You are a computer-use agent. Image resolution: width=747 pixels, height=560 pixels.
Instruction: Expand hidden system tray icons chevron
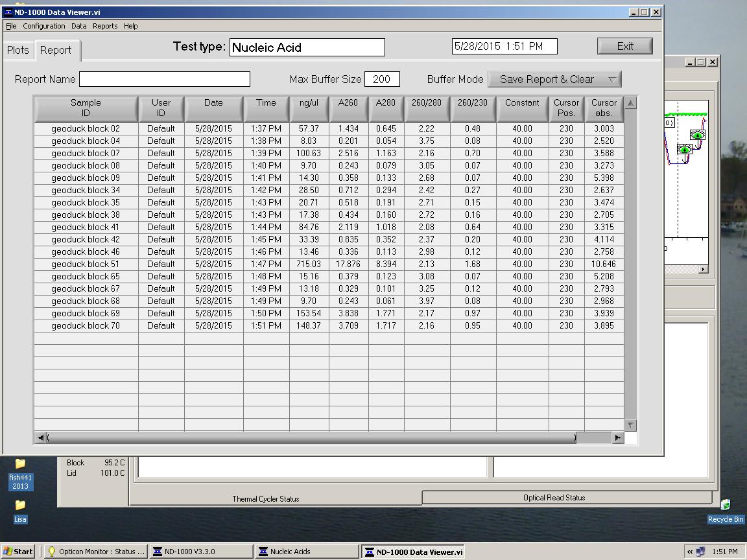coord(690,552)
